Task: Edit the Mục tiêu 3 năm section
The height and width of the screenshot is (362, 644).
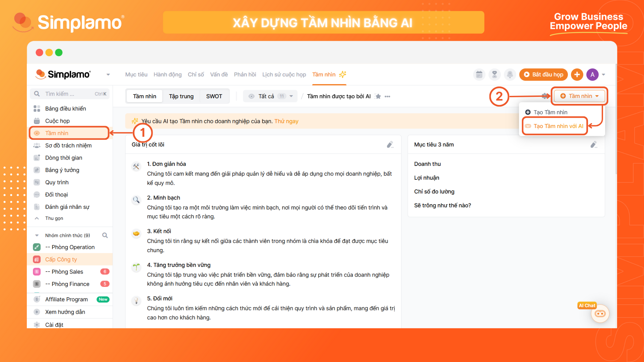Action: pyautogui.click(x=594, y=144)
